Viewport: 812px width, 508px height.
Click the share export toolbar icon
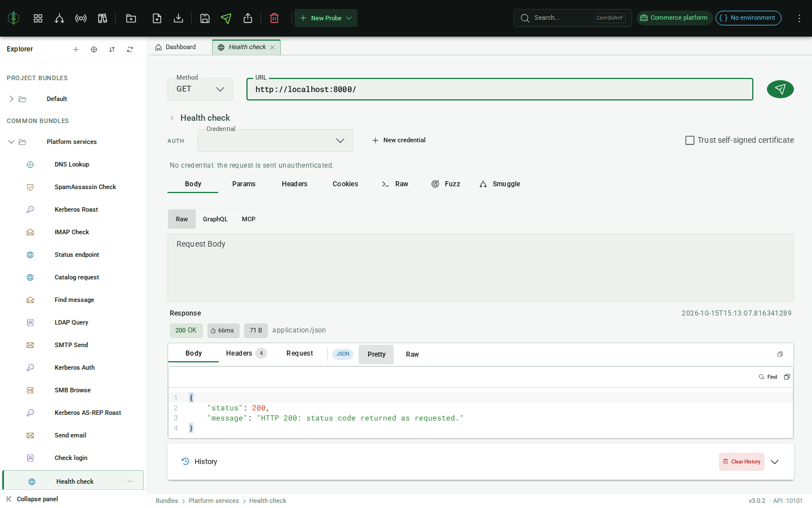(248, 18)
